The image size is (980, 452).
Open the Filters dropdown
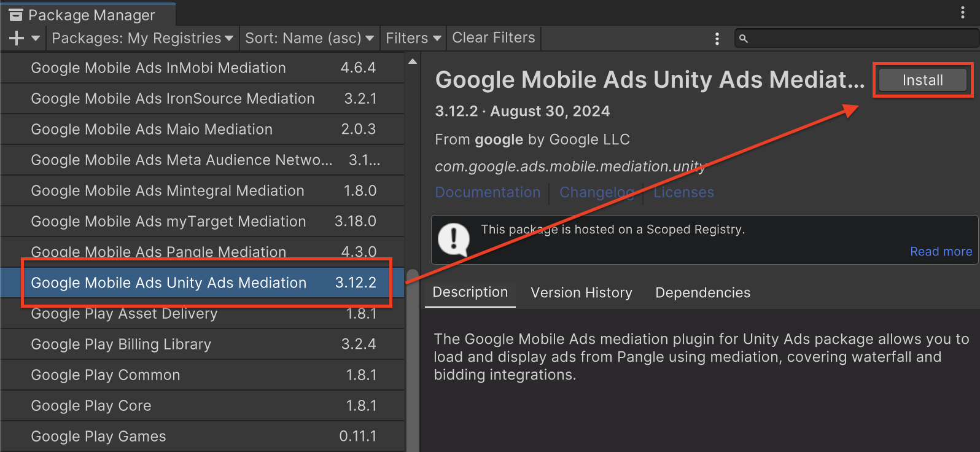[x=413, y=38]
